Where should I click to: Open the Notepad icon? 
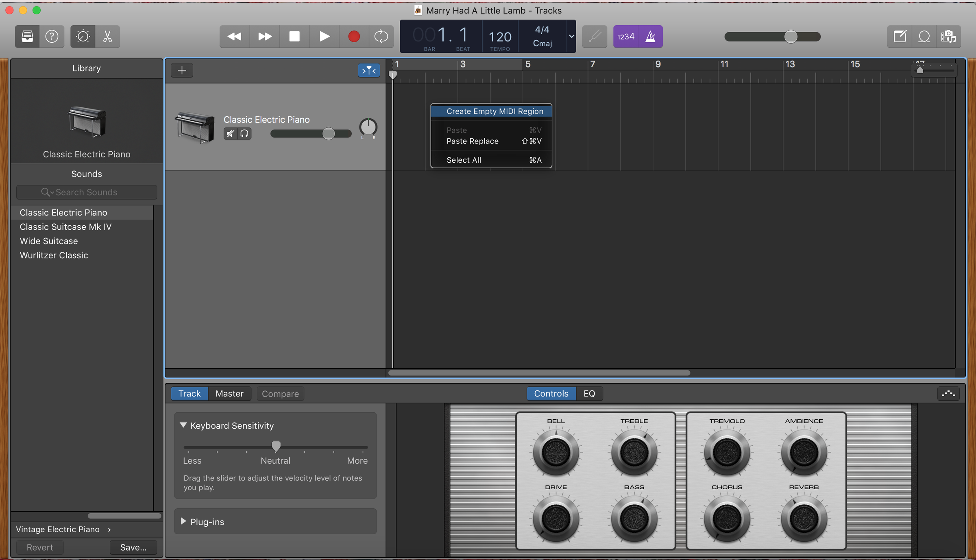click(900, 37)
